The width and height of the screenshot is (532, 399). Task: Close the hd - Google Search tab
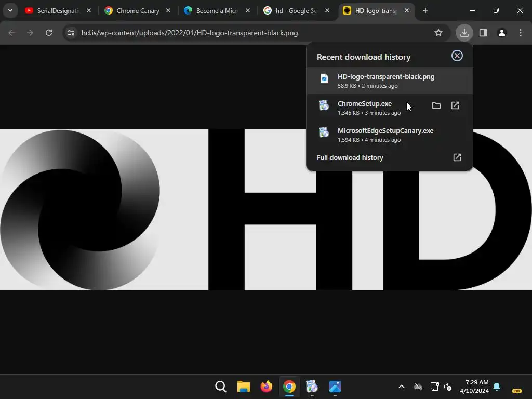[327, 11]
